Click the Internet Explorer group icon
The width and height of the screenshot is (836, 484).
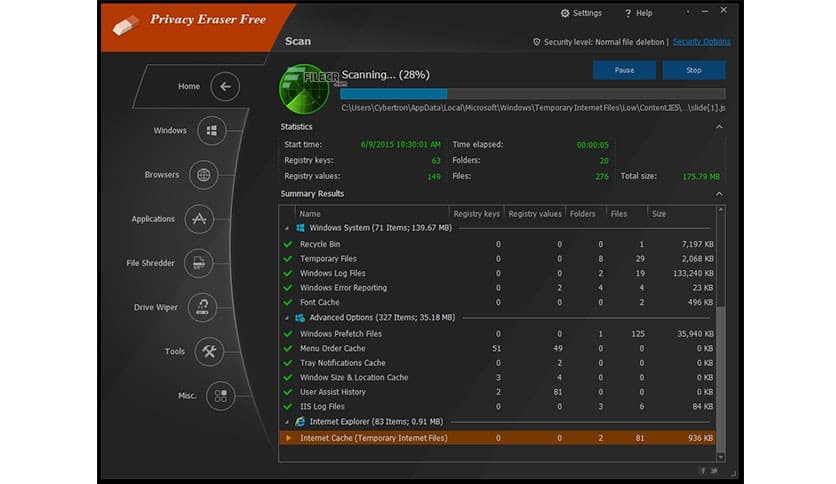pos(300,422)
